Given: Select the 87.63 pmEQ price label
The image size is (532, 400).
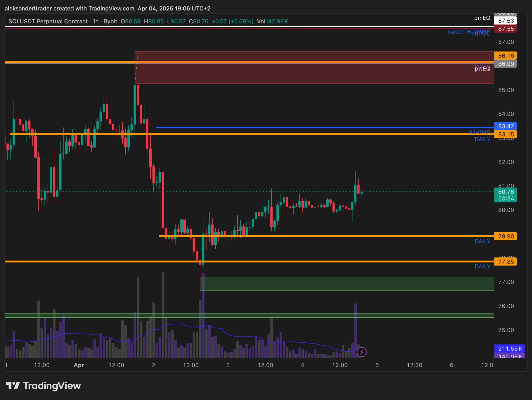Looking at the screenshot, I should tap(506, 21).
